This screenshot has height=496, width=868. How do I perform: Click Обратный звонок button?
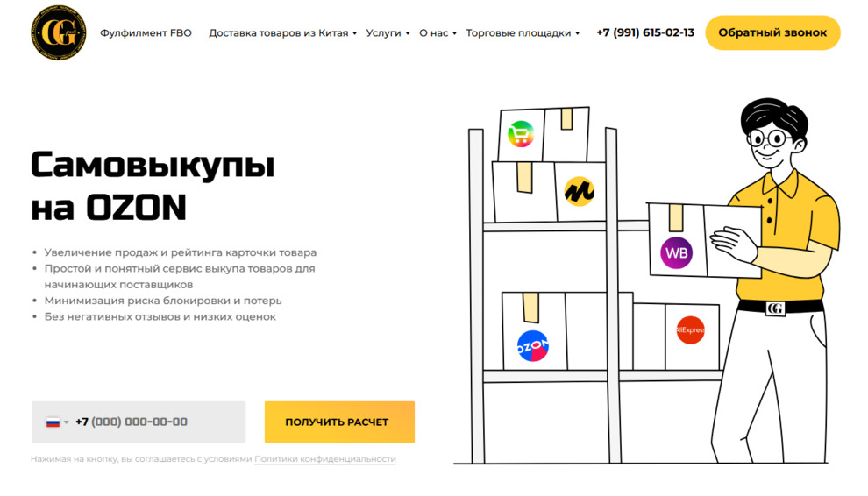click(x=772, y=32)
